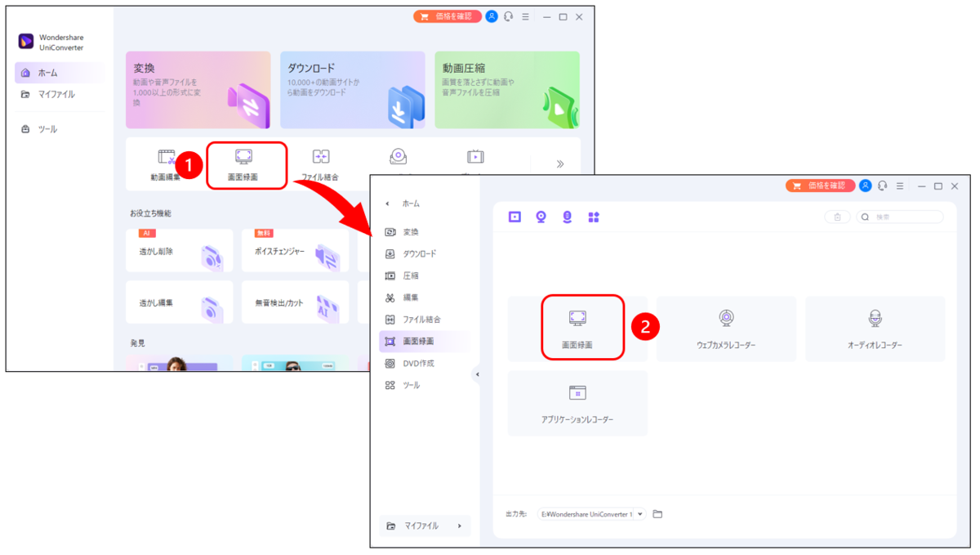Select DVD作成 in the recorder window sidebar
980x555 pixels.
pos(424,363)
